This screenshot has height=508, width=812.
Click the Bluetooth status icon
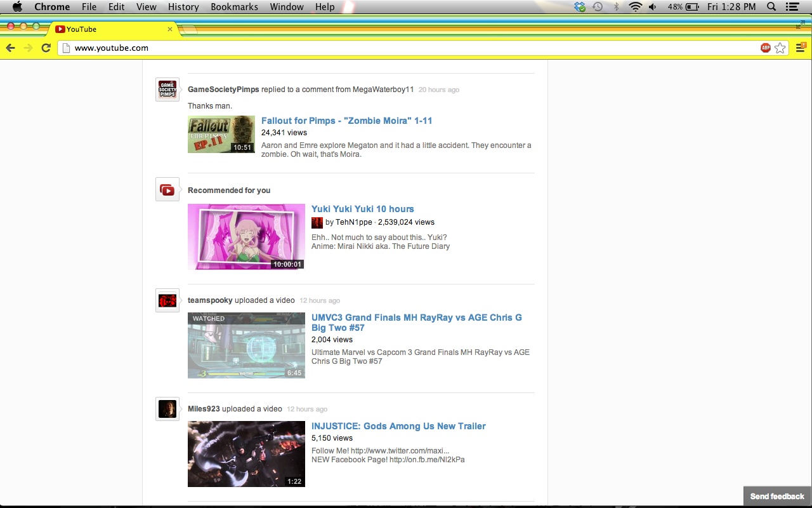pyautogui.click(x=616, y=7)
